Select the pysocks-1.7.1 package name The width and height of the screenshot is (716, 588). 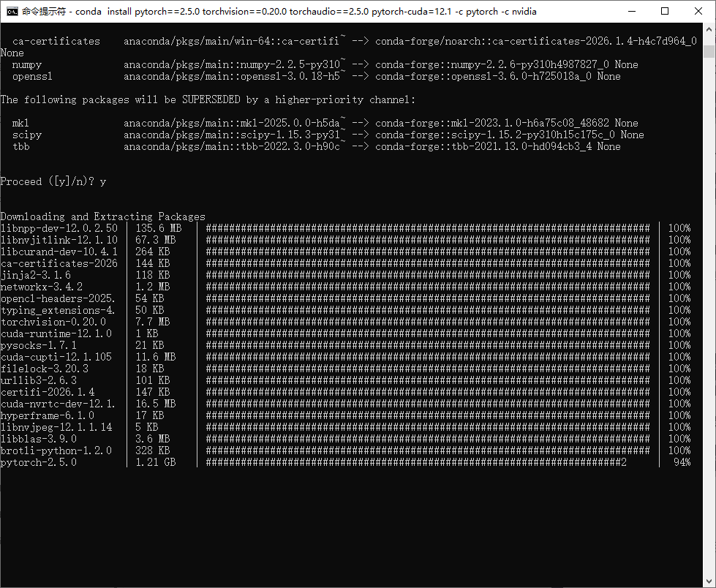(x=38, y=346)
